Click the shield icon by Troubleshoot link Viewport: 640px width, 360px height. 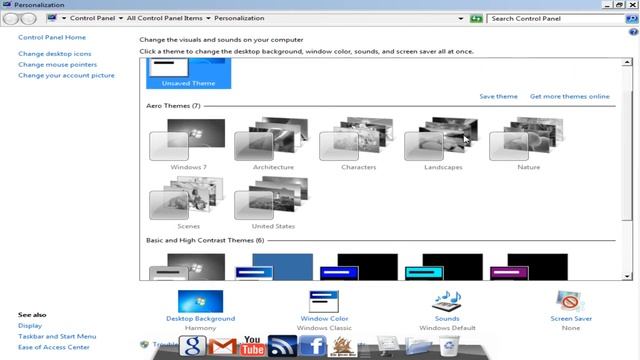144,344
